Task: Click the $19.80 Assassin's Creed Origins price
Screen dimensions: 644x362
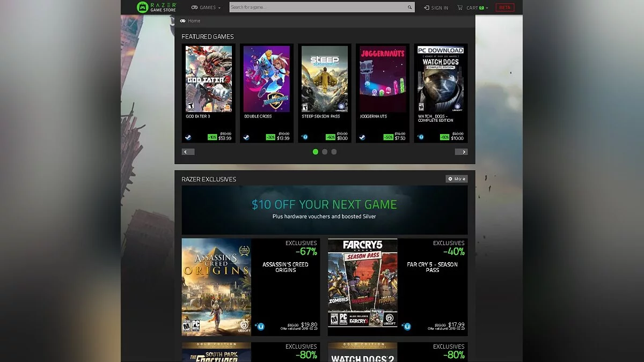Action: tap(309, 324)
